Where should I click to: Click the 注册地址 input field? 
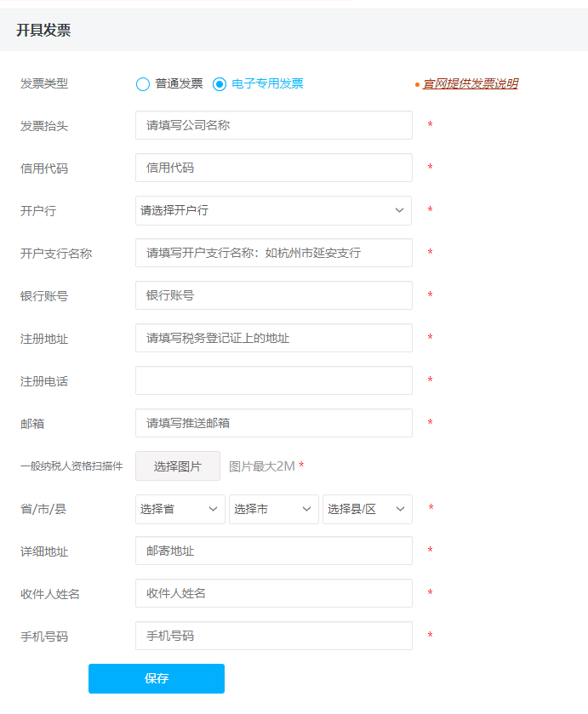pos(274,338)
